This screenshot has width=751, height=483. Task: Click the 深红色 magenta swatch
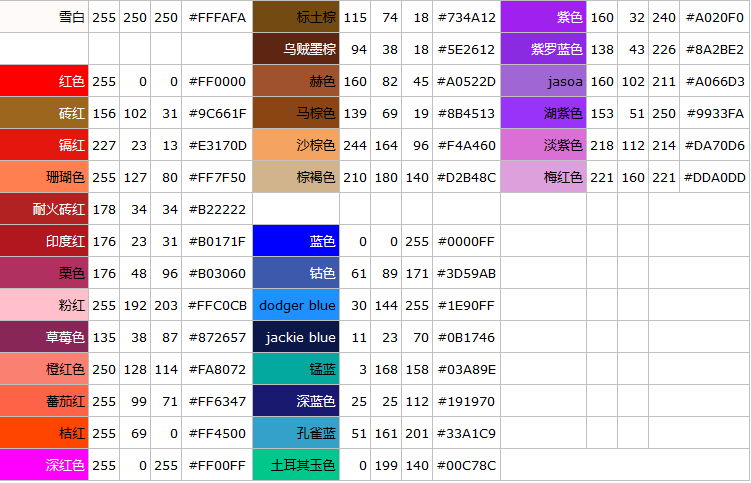(x=44, y=465)
